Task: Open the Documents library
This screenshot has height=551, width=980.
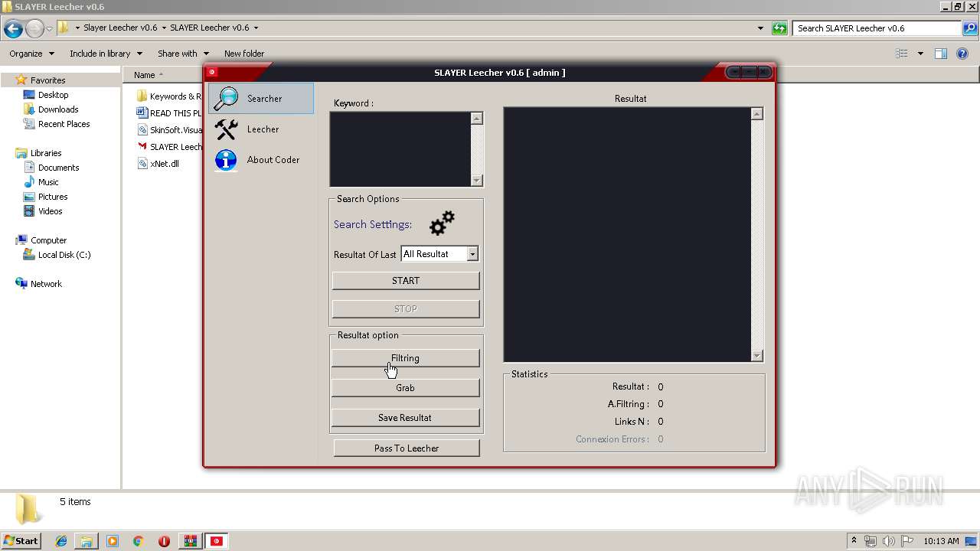Action: pyautogui.click(x=51, y=168)
